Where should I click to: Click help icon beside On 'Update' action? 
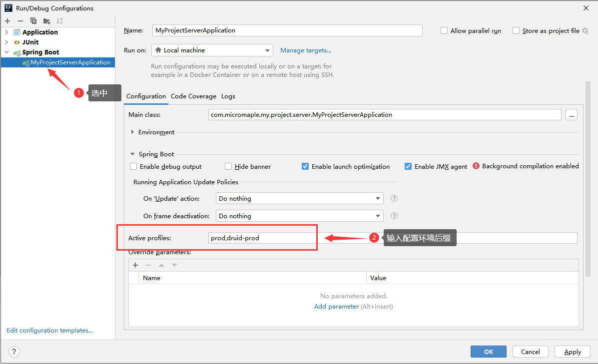(x=394, y=198)
